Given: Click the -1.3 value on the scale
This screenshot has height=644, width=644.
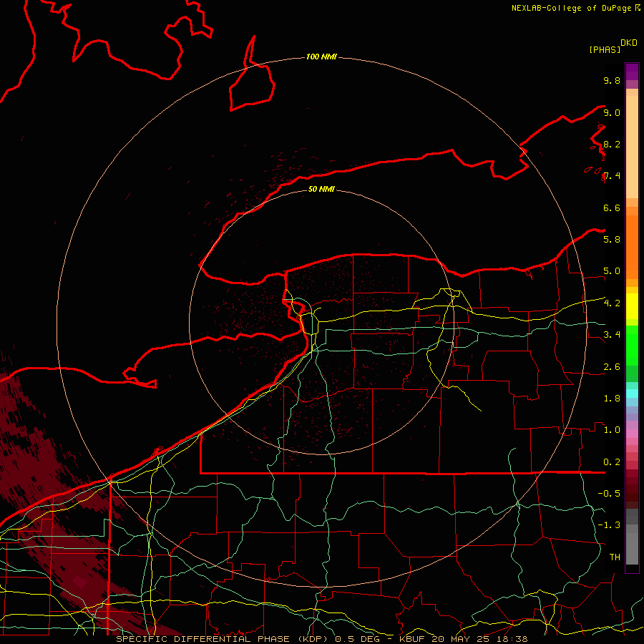Looking at the screenshot, I should coord(609,525).
